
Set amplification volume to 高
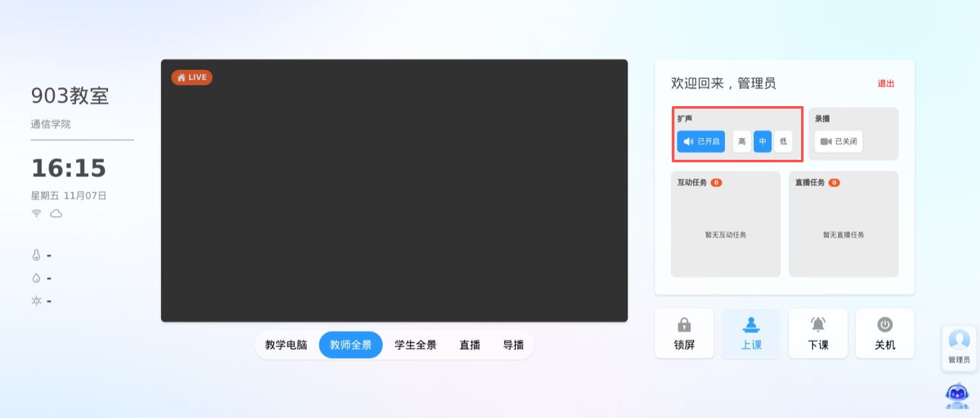tap(742, 141)
